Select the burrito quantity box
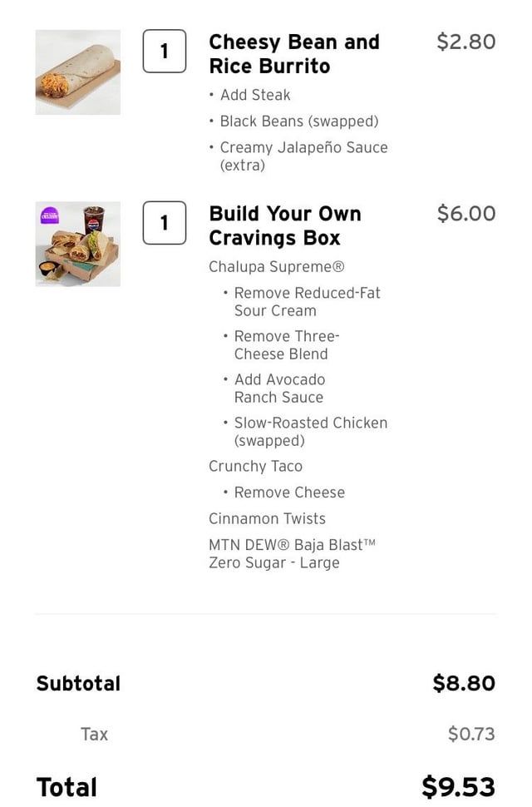The height and width of the screenshot is (807, 532). point(164,52)
